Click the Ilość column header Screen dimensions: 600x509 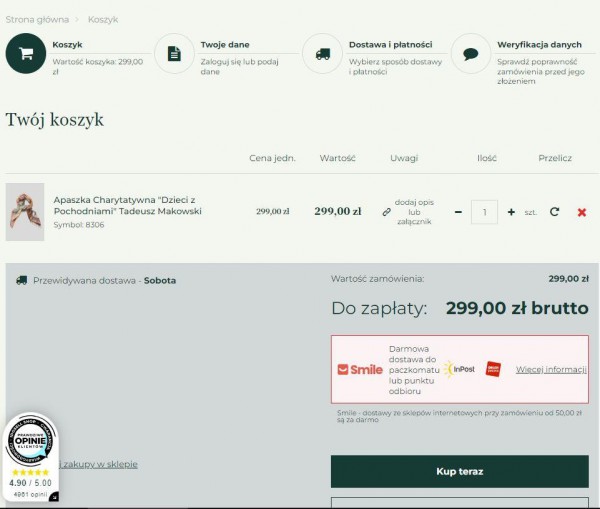(x=487, y=158)
